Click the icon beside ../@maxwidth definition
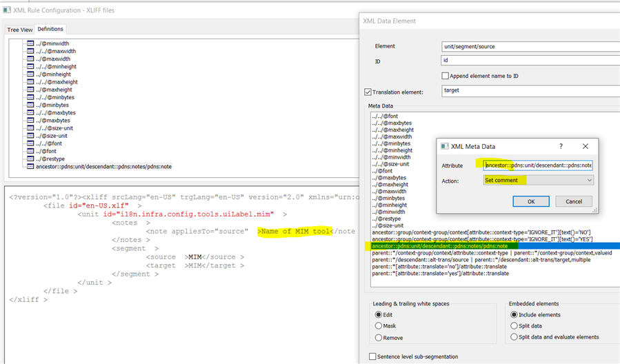The width and height of the screenshot is (620, 364). tap(30, 59)
